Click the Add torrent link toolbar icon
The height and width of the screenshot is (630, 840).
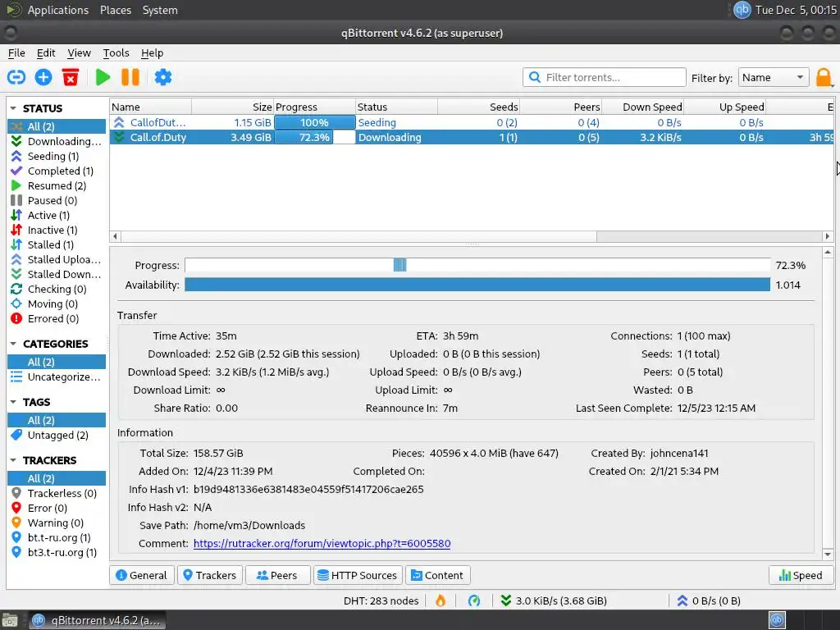16,77
